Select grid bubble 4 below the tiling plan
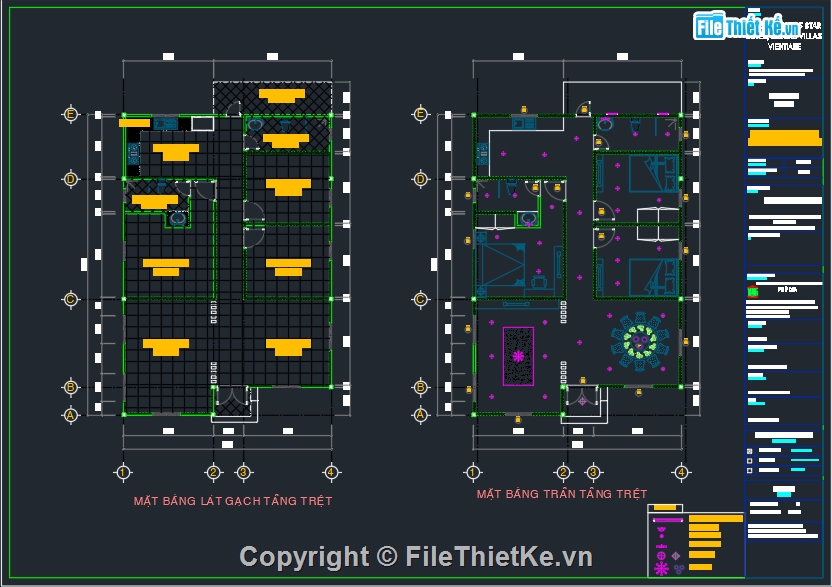 point(331,472)
